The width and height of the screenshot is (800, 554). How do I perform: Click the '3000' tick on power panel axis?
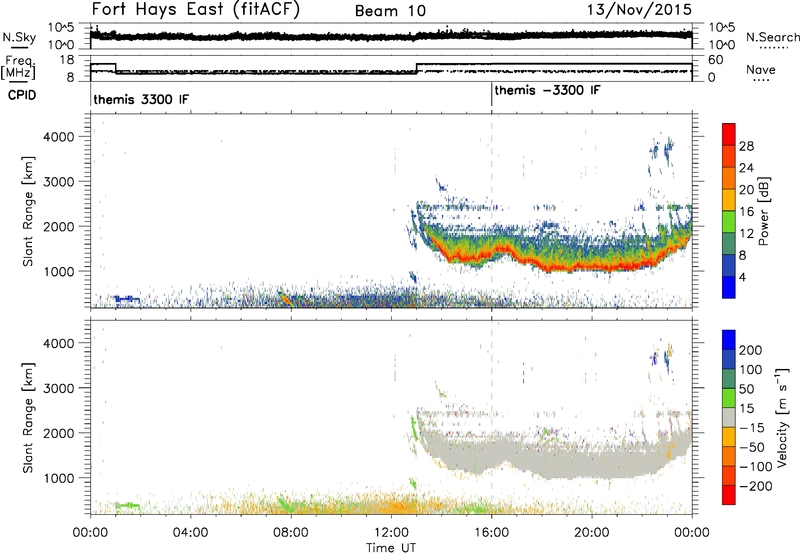point(59,182)
